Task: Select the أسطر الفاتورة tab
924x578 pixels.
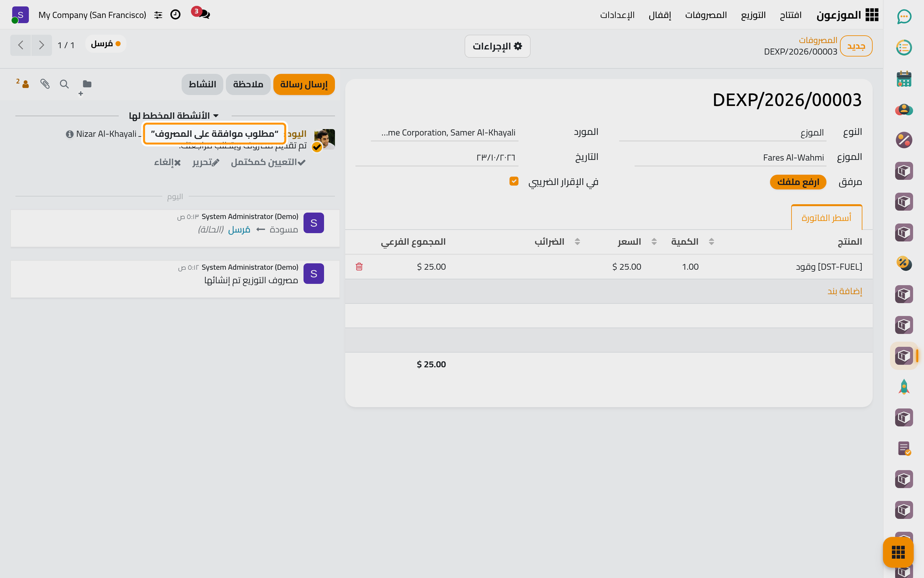Action: 826,218
